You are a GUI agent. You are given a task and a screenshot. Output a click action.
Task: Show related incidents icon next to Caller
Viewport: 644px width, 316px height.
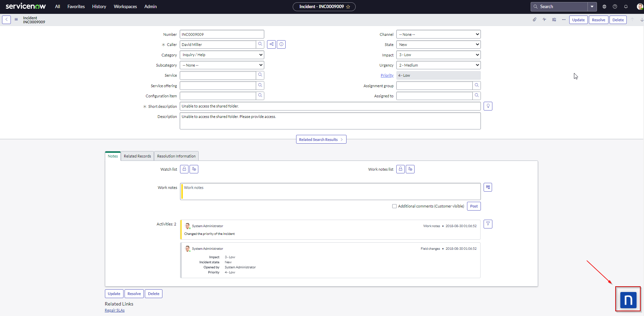271,44
